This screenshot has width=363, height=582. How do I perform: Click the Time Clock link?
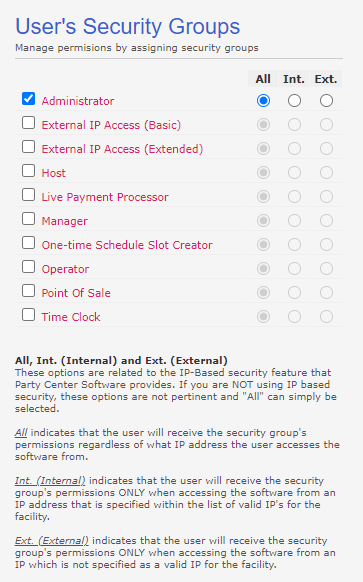point(71,317)
